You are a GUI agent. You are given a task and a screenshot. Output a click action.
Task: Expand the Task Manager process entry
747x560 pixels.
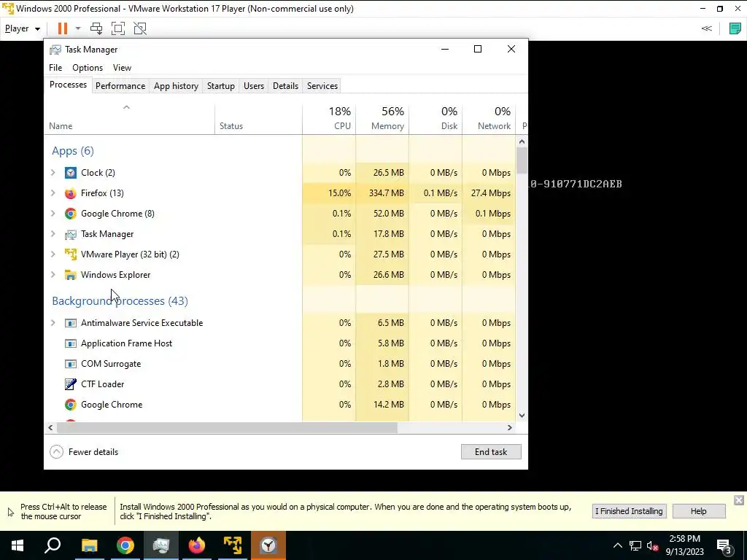tap(53, 234)
